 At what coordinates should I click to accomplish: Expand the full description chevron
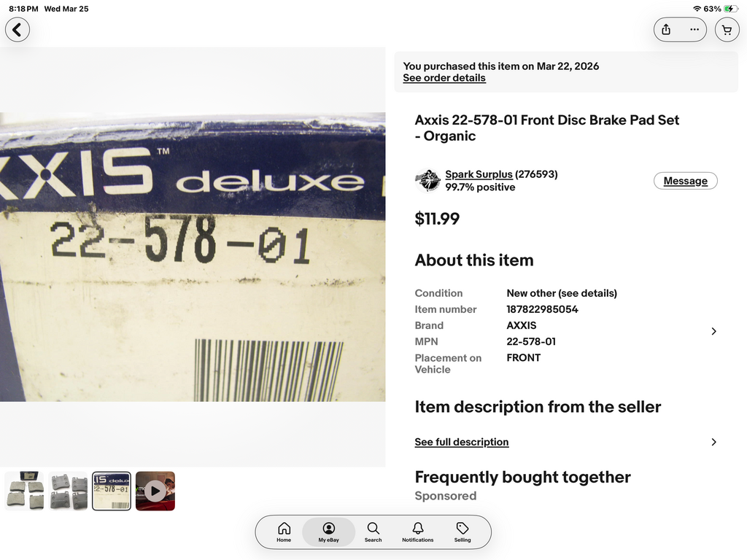click(713, 442)
